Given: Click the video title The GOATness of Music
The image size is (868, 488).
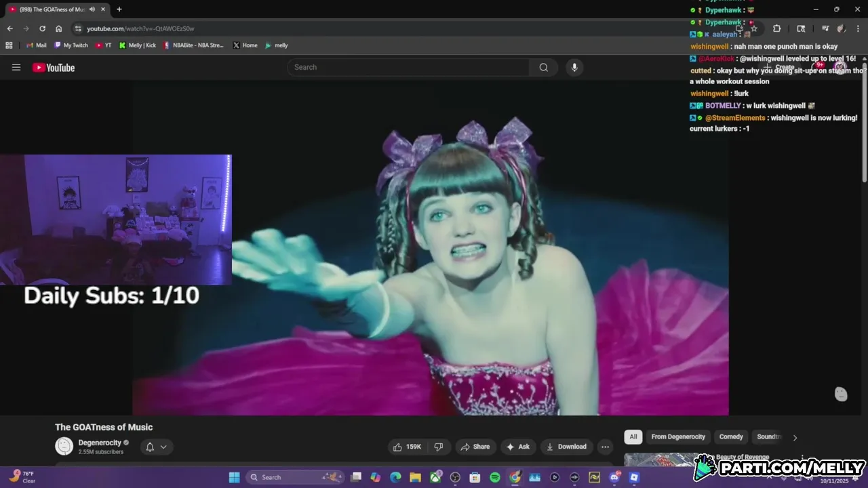Looking at the screenshot, I should tap(104, 427).
